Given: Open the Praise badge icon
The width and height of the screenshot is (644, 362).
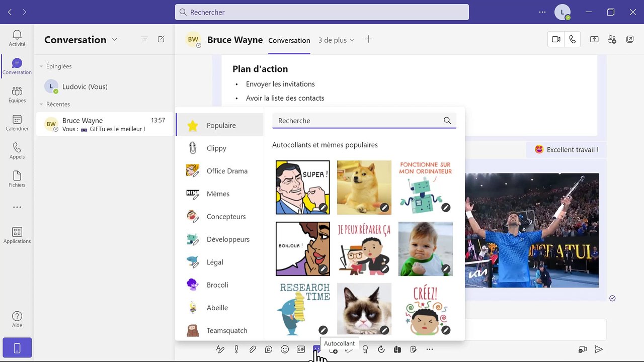Looking at the screenshot, I should (x=365, y=349).
